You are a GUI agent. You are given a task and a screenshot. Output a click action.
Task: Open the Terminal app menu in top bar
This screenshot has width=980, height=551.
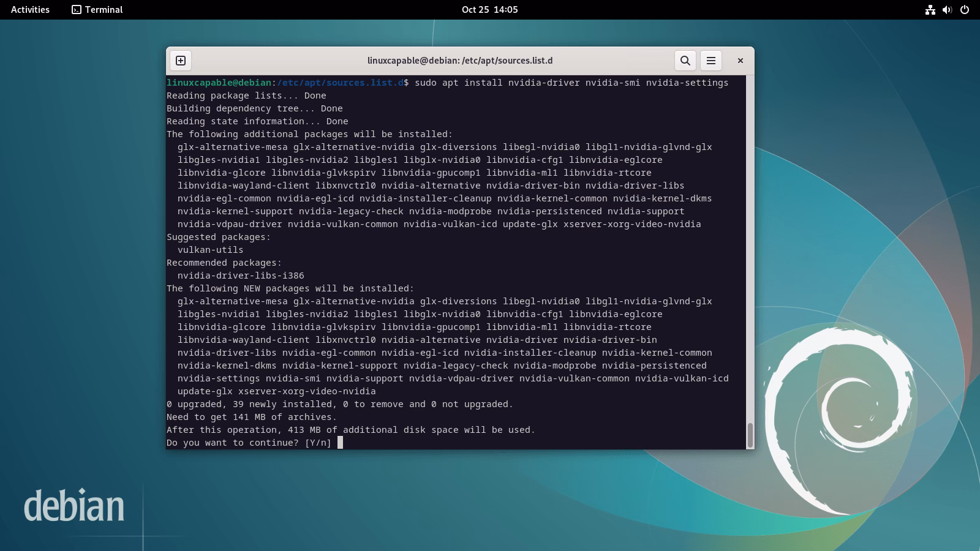(97, 10)
